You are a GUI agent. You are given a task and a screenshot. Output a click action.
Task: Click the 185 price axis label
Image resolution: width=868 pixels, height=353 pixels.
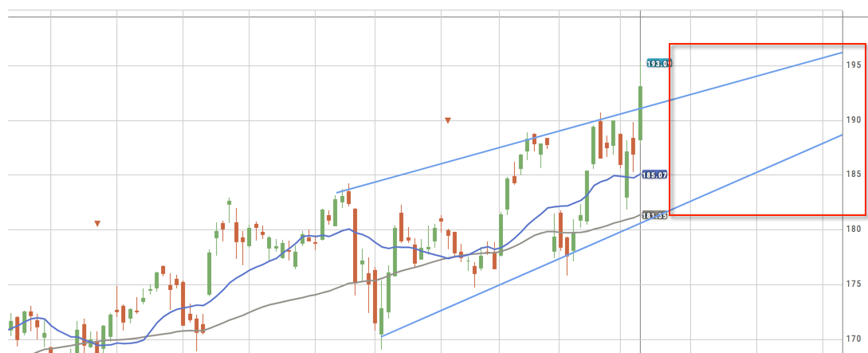854,175
